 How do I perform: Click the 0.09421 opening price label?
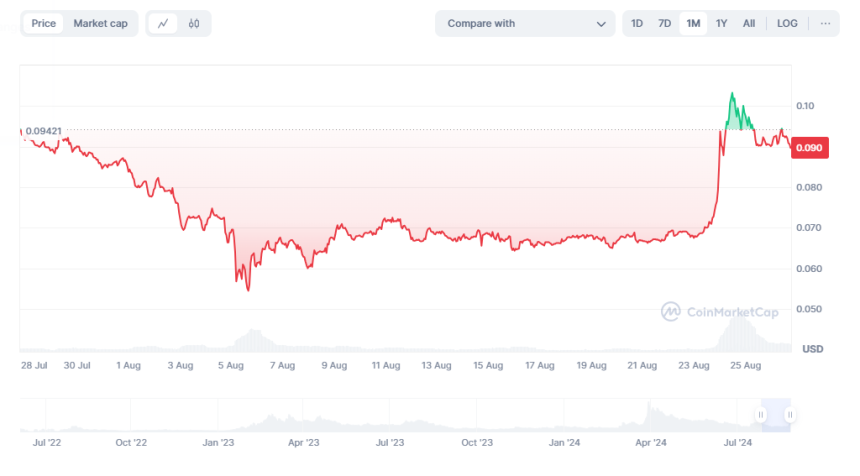(x=43, y=130)
